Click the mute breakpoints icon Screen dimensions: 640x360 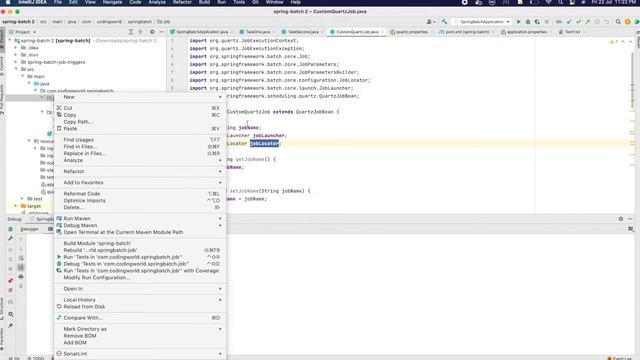point(11,290)
